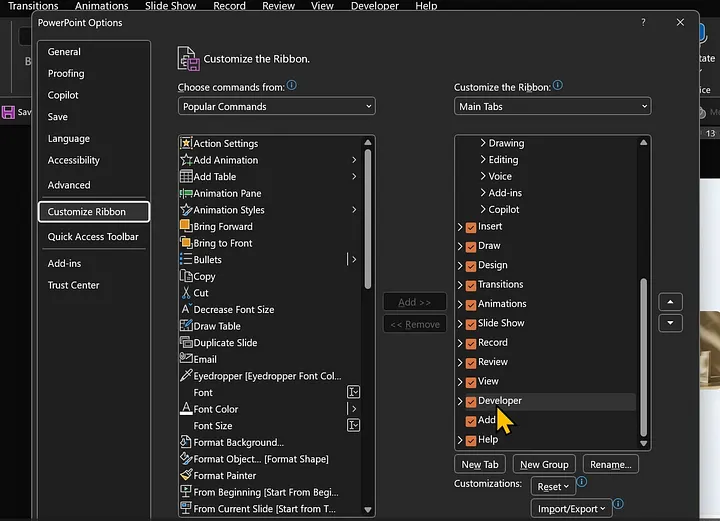Viewport: 720px width, 521px height.
Task: Click the Add Table command icon
Action: click(x=186, y=177)
